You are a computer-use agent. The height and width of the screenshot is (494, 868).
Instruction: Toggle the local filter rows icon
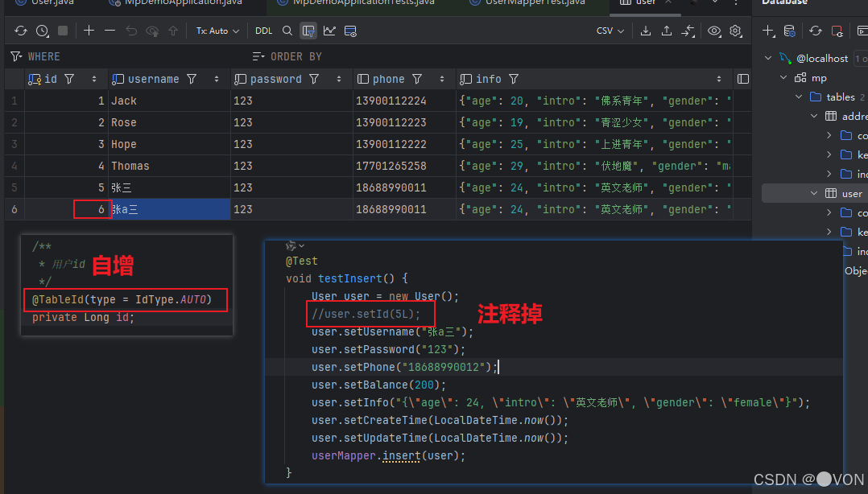308,31
